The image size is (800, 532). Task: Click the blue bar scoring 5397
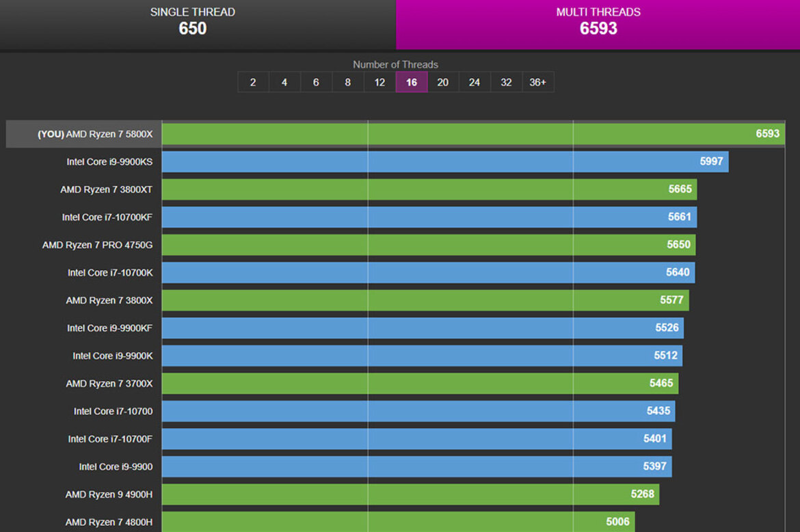tap(417, 467)
